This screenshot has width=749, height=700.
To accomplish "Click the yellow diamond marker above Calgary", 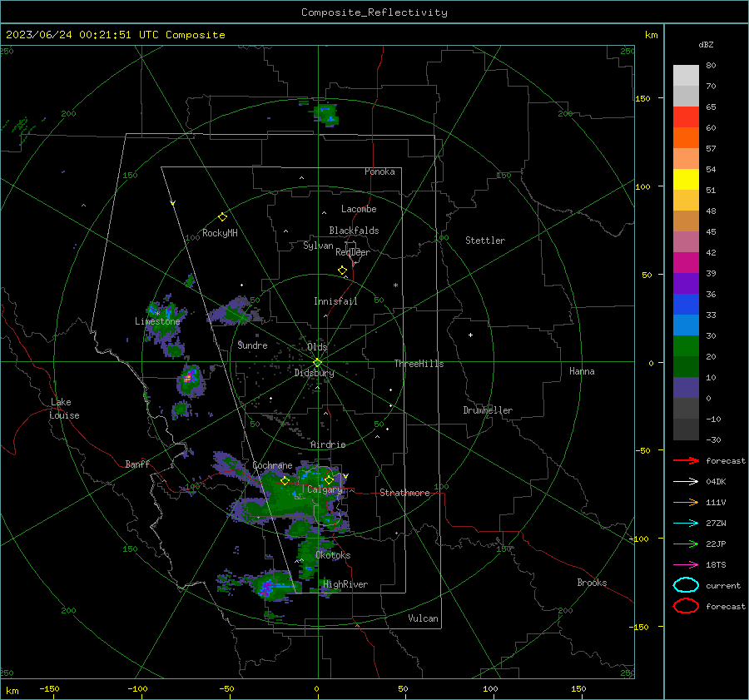I will [329, 479].
